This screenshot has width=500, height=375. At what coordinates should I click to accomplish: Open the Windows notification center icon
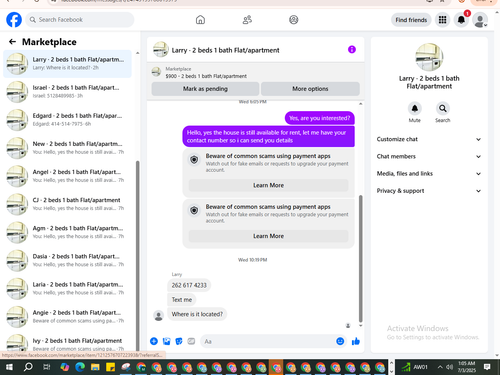tap(487, 367)
